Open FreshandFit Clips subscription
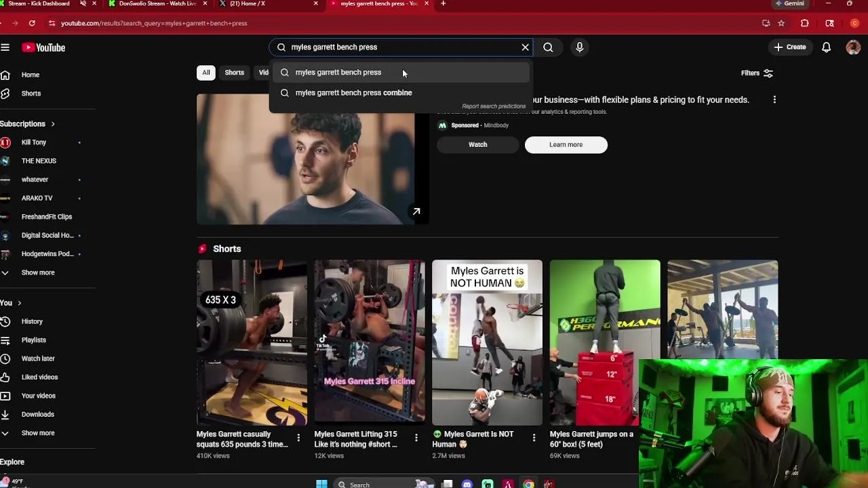Screen dimensions: 868x488 pyautogui.click(x=47, y=217)
